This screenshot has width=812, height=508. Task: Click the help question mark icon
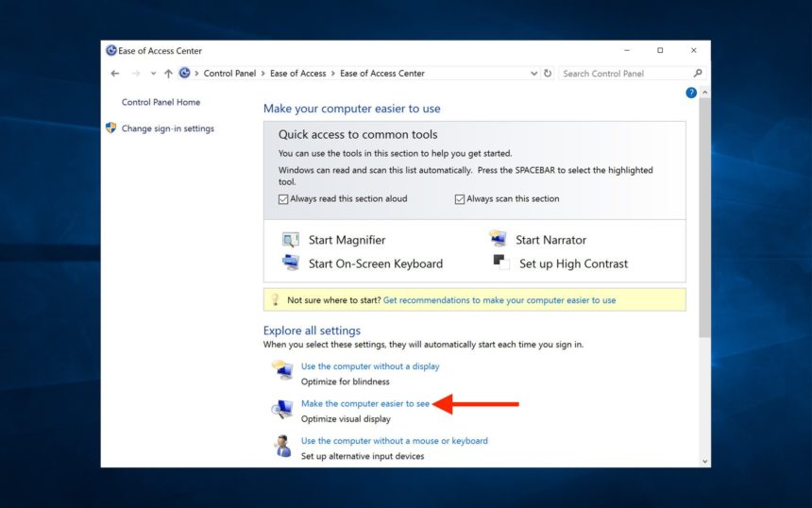[x=691, y=93]
